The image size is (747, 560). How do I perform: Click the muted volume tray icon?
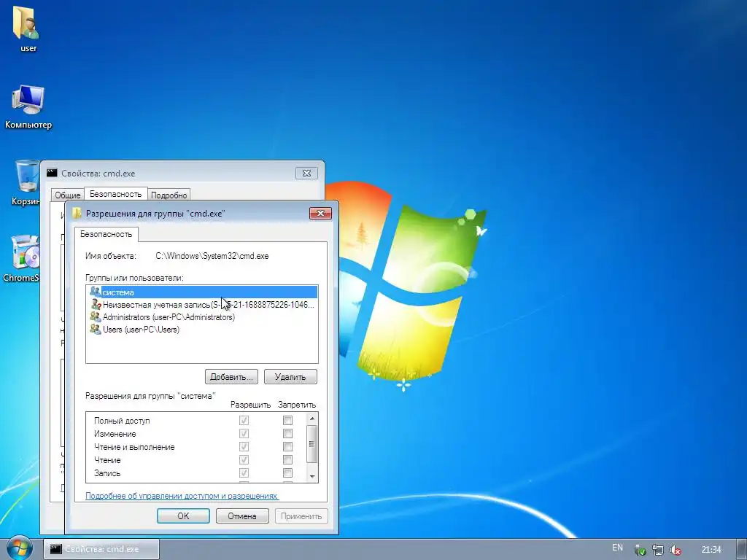click(675, 550)
